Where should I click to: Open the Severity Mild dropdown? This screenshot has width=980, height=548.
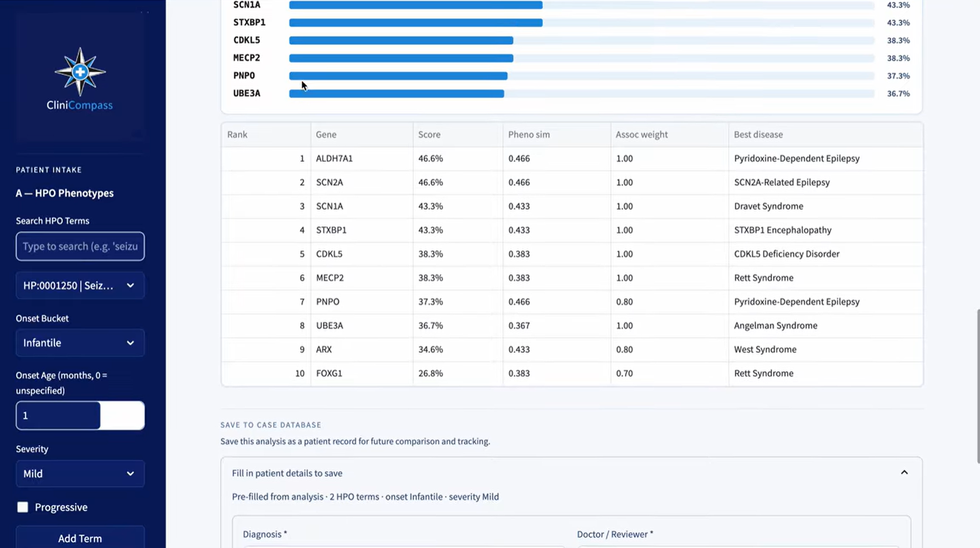click(80, 474)
